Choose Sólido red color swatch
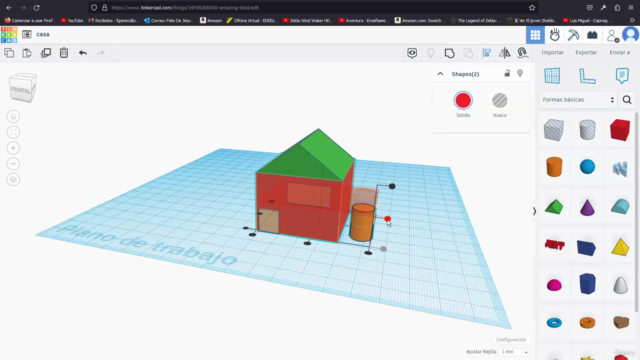 click(x=463, y=100)
